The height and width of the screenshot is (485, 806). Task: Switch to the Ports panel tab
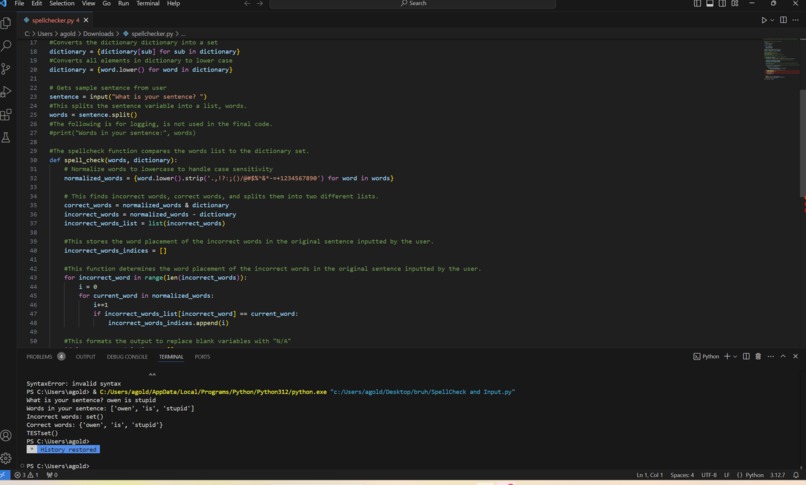coord(202,357)
